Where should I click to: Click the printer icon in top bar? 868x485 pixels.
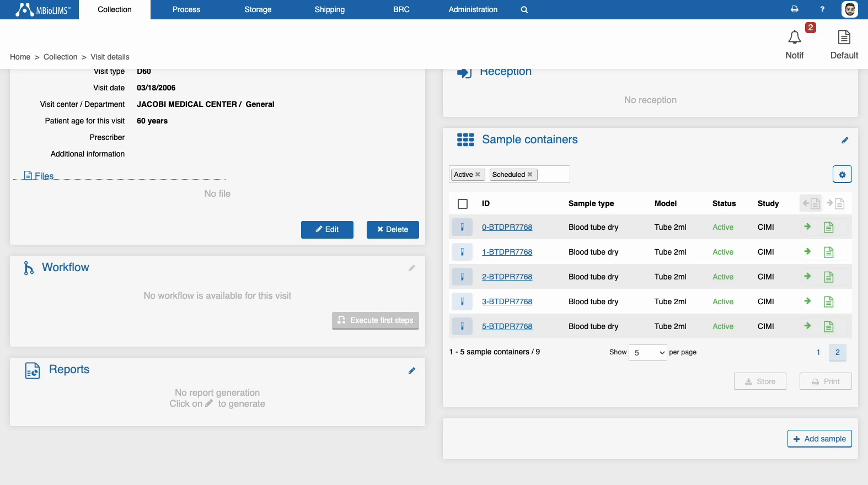click(x=794, y=9)
